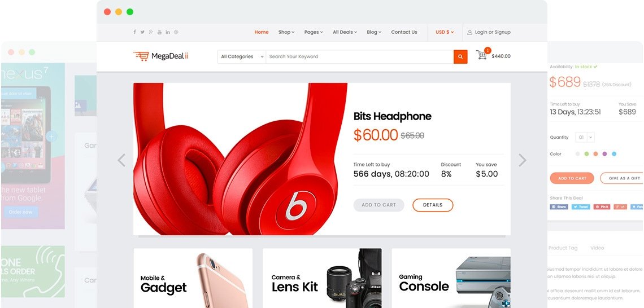Image resolution: width=644 pixels, height=308 pixels.
Task: Expand the Shop menu
Action: pyautogui.click(x=286, y=32)
